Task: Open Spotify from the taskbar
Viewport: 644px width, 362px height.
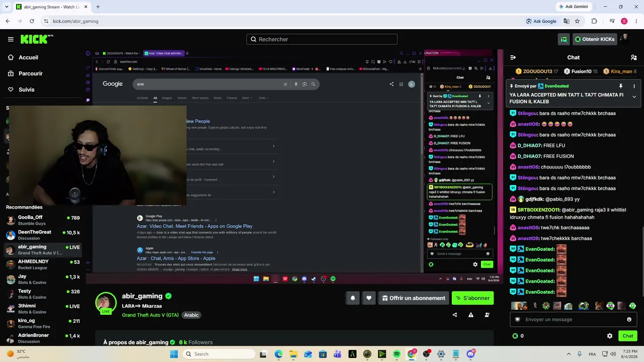Action: [x=396, y=354]
